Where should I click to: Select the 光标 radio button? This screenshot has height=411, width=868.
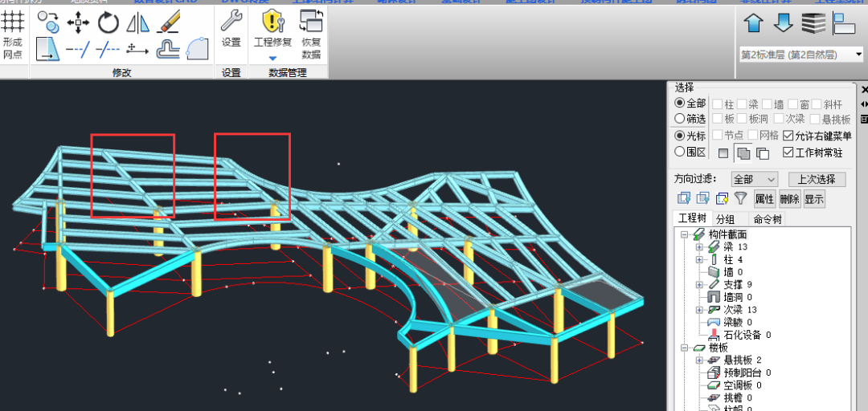click(x=679, y=136)
